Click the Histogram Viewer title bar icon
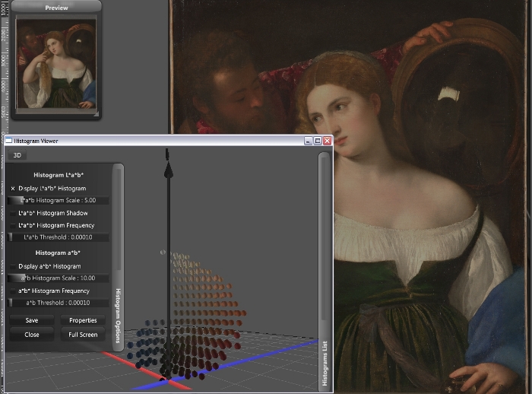Screen dimensions: 532x394 tap(9, 141)
